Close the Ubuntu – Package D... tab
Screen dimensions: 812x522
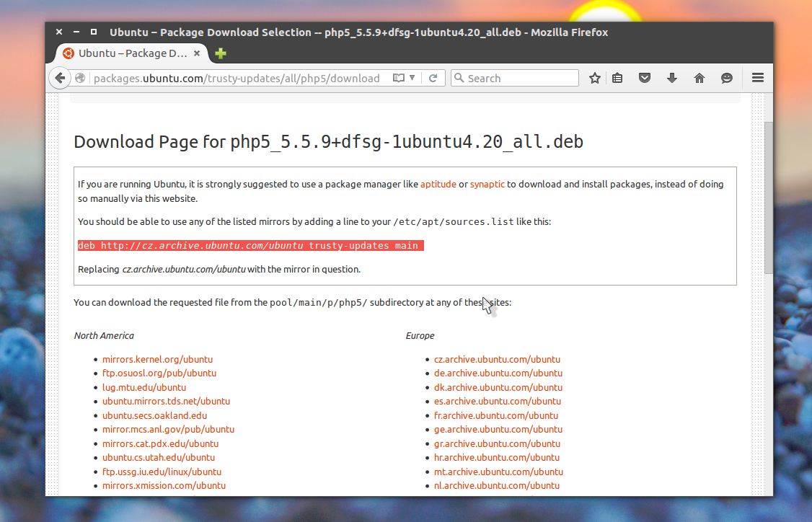[x=197, y=53]
